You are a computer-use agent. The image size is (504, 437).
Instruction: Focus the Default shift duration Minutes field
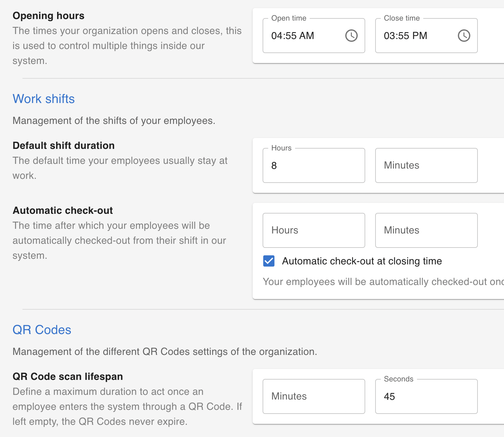click(426, 165)
